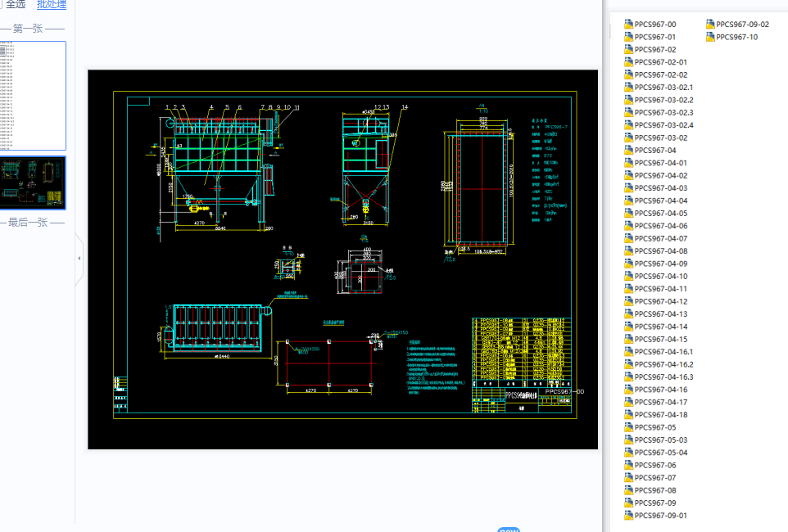
Task: Click the PPCS967-04 file icon
Action: click(x=628, y=151)
